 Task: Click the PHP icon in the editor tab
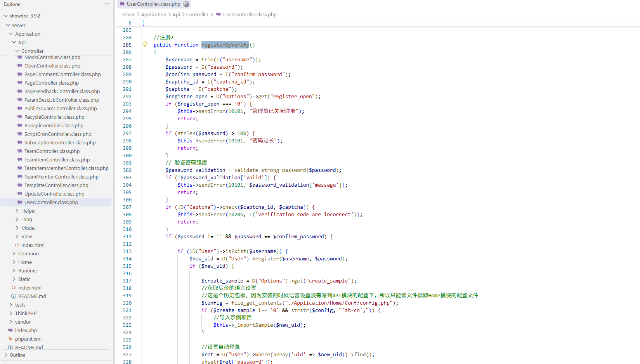click(x=122, y=4)
